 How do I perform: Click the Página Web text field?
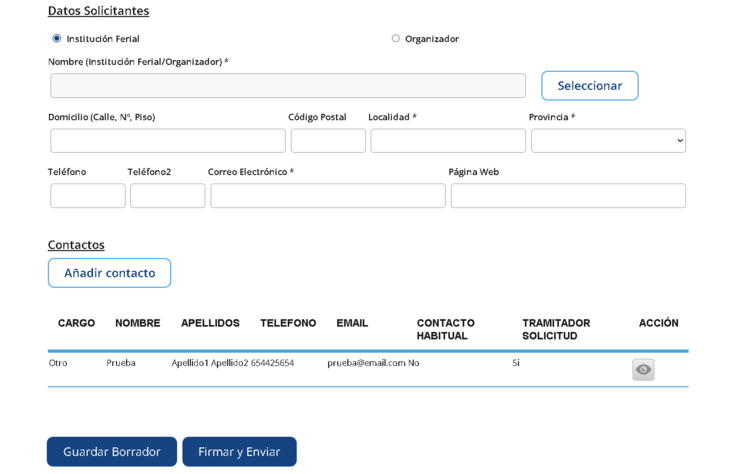568,196
